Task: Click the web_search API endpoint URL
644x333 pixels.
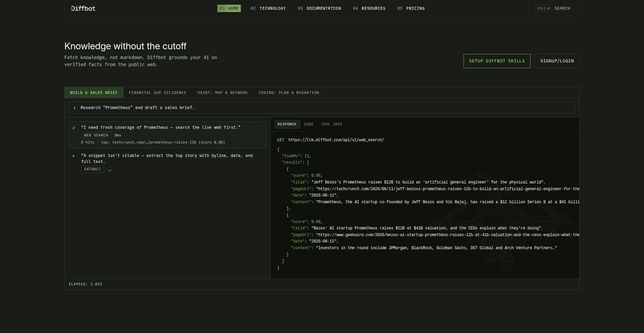Action: 336,140
